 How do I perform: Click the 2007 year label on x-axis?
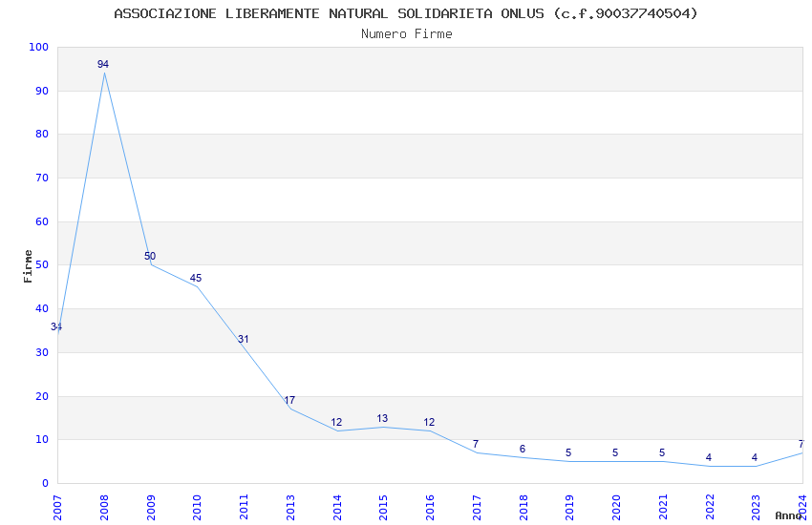[57, 507]
